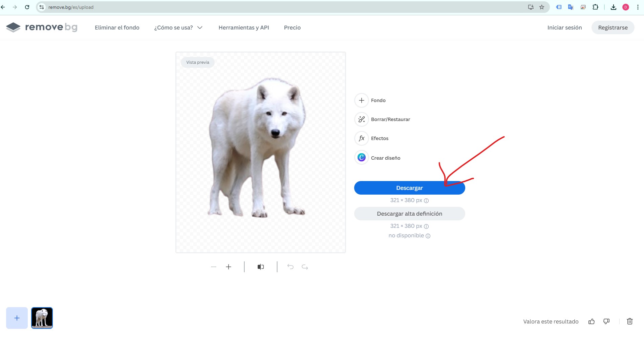Click the undo arrow below the preview
Viewport: 644px width, 337px height.
(x=291, y=267)
